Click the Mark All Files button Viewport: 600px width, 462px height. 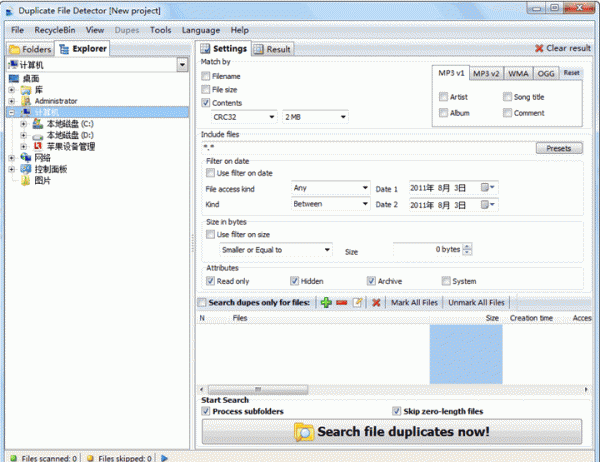(x=414, y=302)
